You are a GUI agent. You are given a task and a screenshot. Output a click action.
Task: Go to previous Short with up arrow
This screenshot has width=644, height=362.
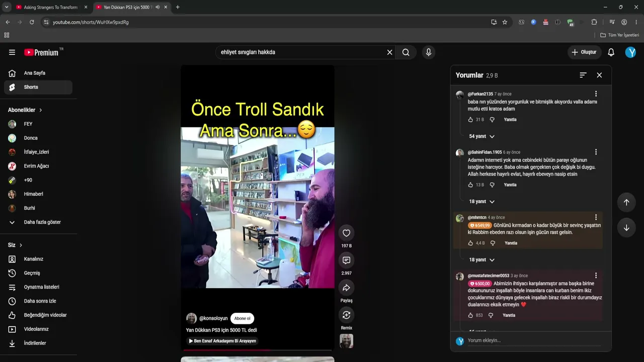click(x=626, y=202)
